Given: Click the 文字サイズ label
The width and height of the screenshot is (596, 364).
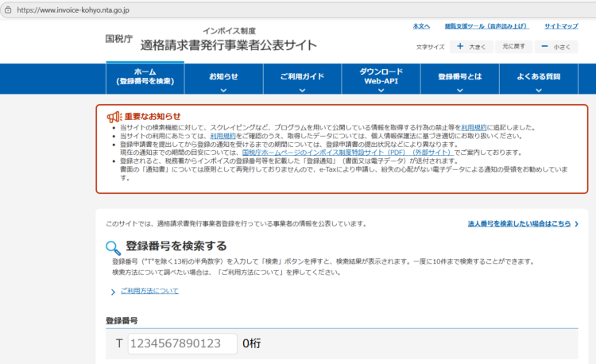Looking at the screenshot, I should [x=430, y=47].
